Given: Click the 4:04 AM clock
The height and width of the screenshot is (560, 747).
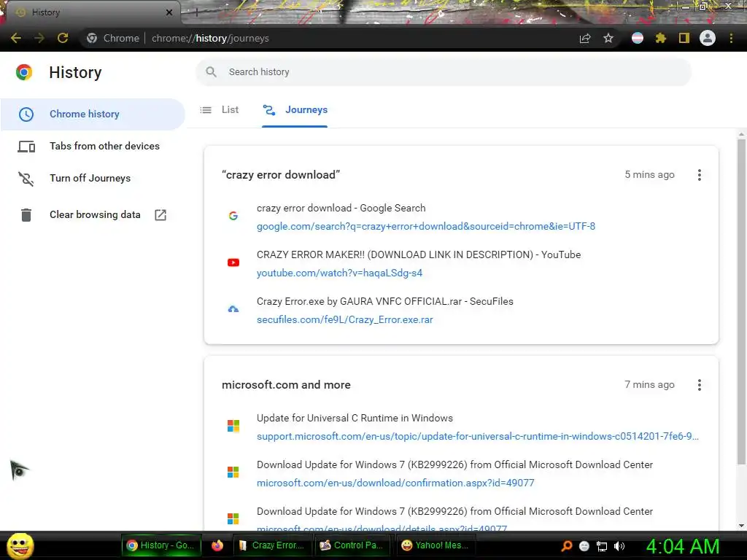Looking at the screenshot, I should click(682, 546).
